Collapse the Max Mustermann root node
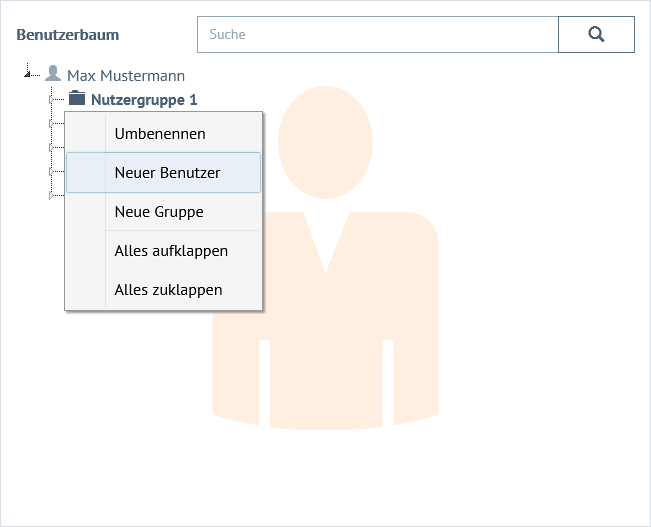The width and height of the screenshot is (651, 527). (x=27, y=74)
